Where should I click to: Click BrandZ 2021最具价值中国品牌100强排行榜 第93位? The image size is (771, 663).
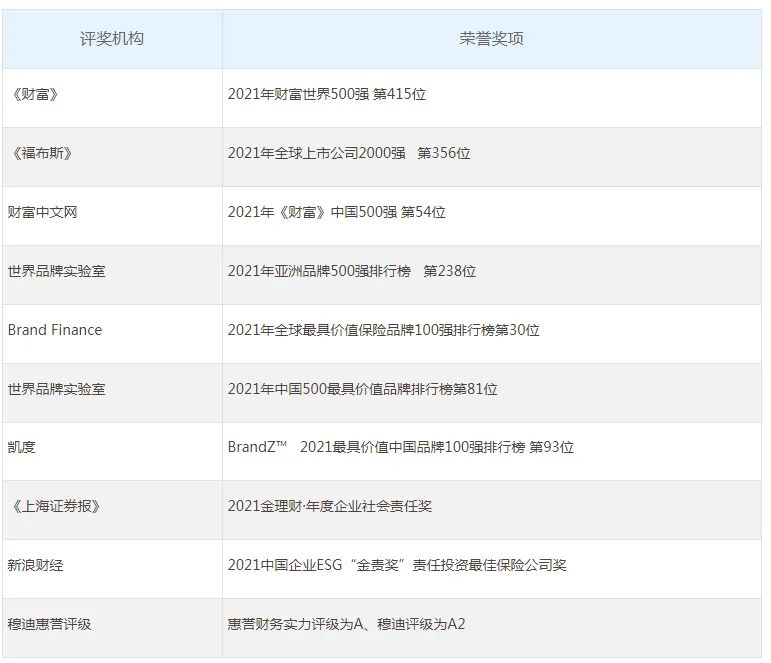point(401,447)
